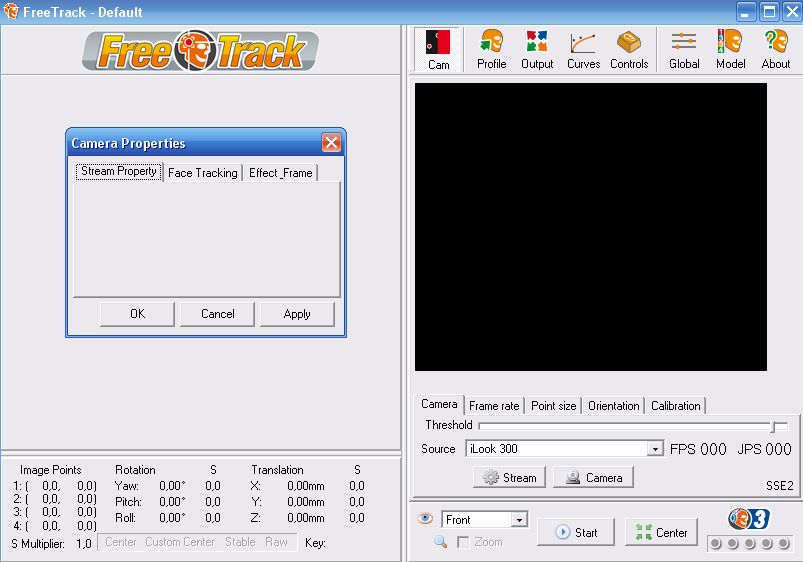Open the Curves toolbar section
Screen dimensions: 803x562
click(x=583, y=50)
